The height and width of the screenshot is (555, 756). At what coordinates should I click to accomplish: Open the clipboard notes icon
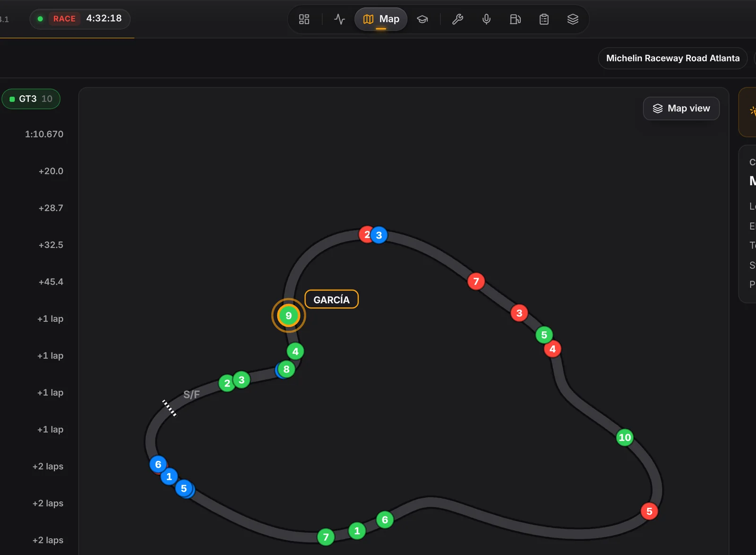click(544, 19)
